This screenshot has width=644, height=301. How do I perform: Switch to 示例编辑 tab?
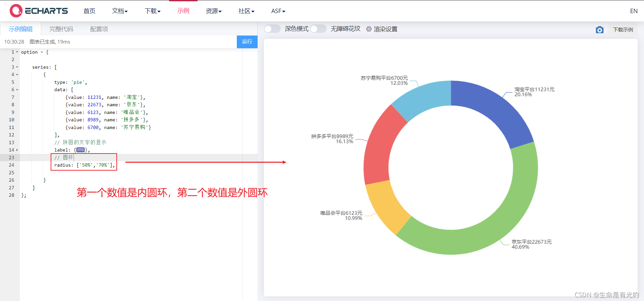click(x=20, y=29)
